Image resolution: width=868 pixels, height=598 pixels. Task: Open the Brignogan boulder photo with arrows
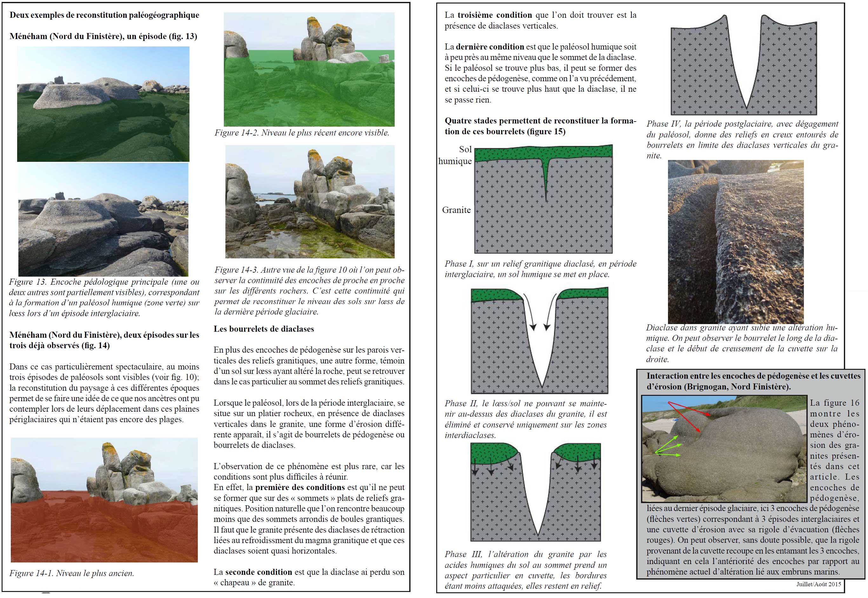pos(724,449)
